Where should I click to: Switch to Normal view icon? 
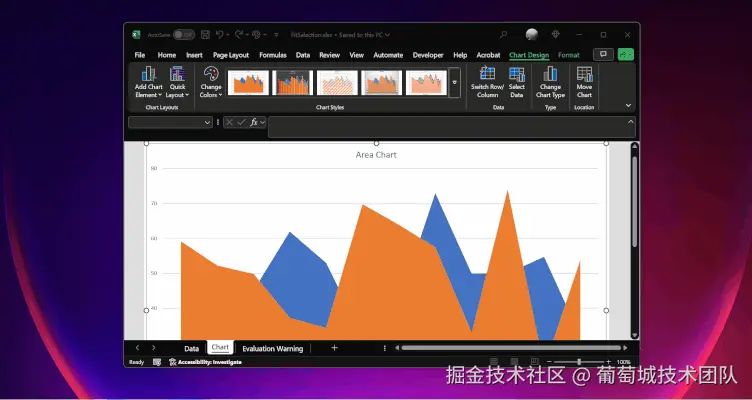[494, 362]
